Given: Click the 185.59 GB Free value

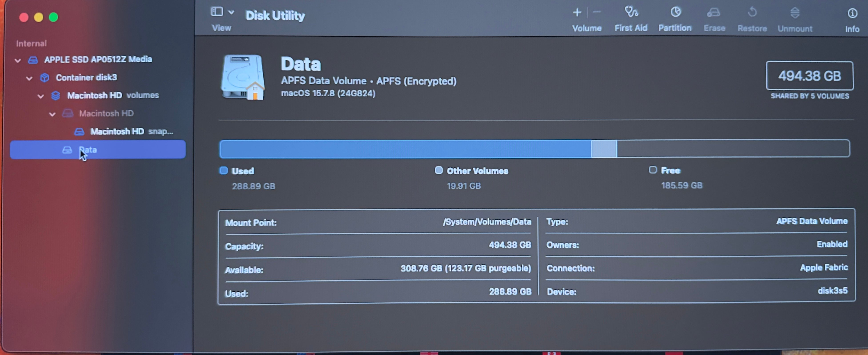Looking at the screenshot, I should [682, 185].
